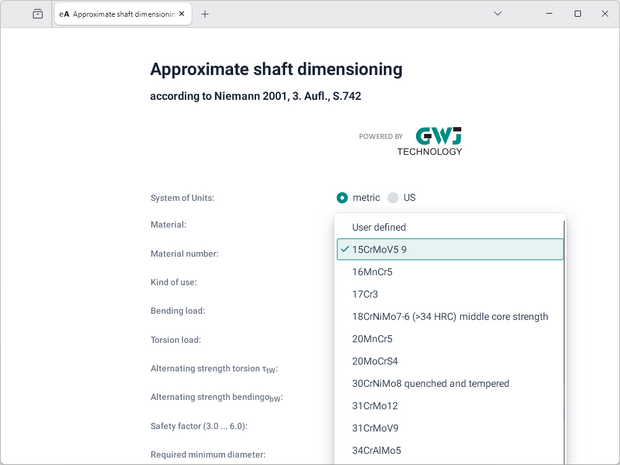The height and width of the screenshot is (465, 620).
Task: Select the US units radio button
Action: point(393,198)
